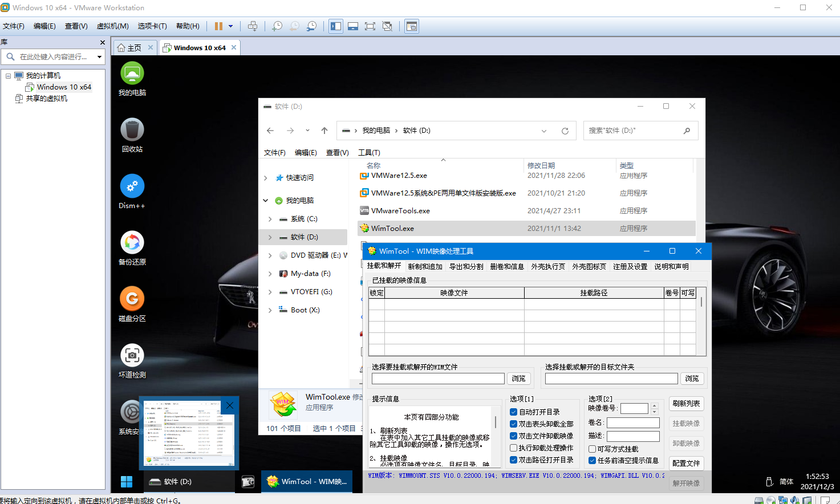840x504 pixels.
Task: Enter full screen mode icon in VMware toolbar
Action: (370, 26)
